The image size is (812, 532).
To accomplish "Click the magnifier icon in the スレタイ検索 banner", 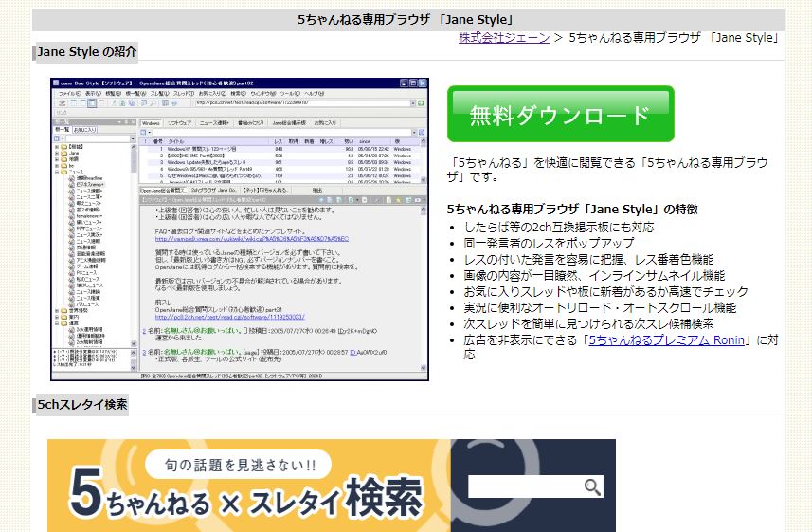I will click(x=592, y=486).
